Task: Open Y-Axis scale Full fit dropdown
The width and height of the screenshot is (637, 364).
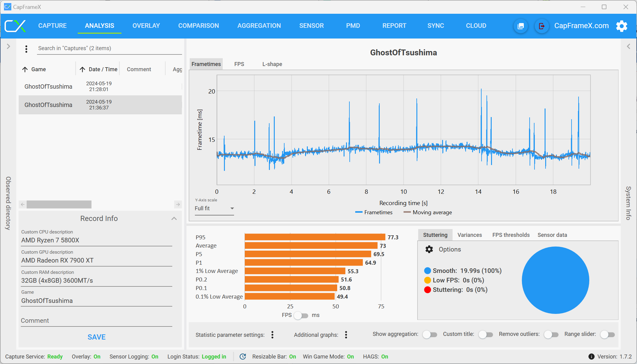Action: (214, 208)
